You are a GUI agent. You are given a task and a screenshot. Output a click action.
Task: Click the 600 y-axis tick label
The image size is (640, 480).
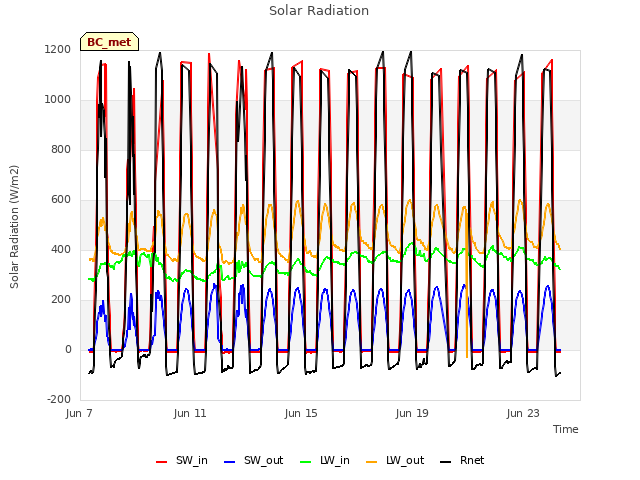click(x=61, y=200)
